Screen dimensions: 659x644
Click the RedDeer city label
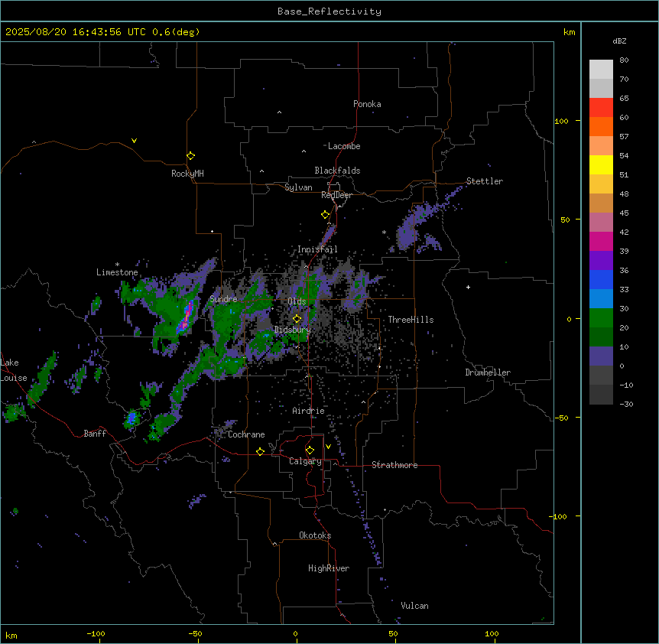coord(336,195)
